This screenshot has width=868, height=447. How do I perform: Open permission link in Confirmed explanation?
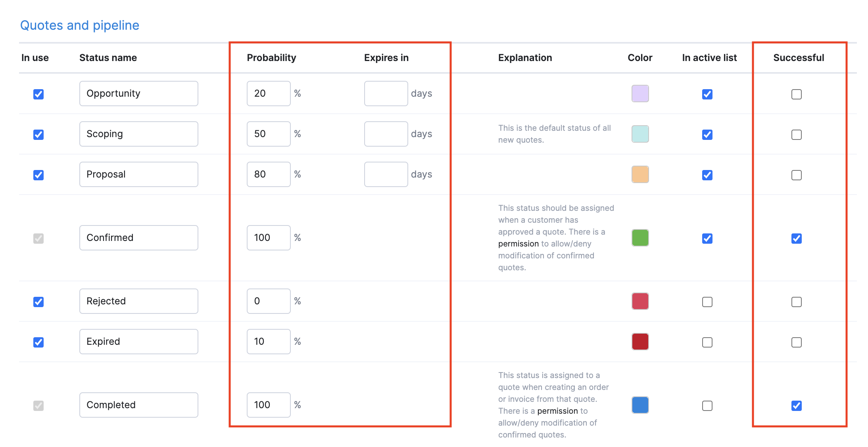point(518,244)
